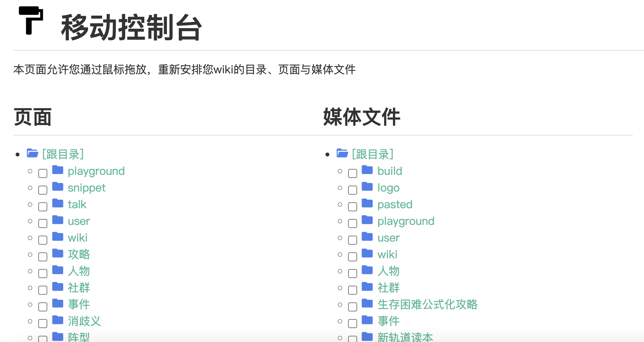Click the folder icon next to media build
The height and width of the screenshot is (342, 644).
(x=367, y=170)
